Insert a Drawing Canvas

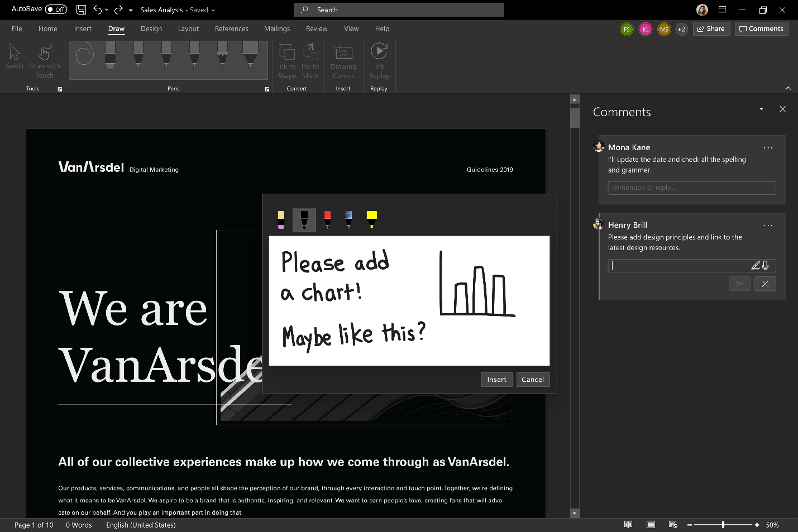coord(343,61)
